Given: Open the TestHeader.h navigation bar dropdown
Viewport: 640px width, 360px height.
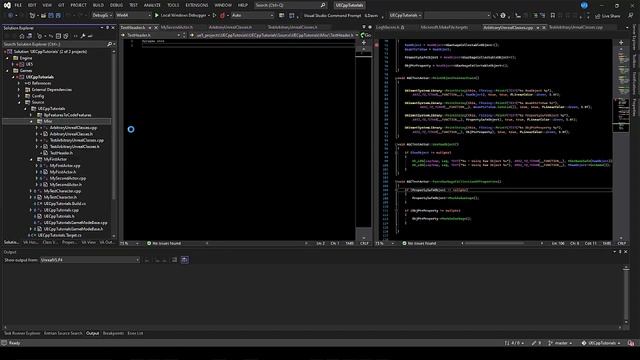Looking at the screenshot, I should point(152,35).
